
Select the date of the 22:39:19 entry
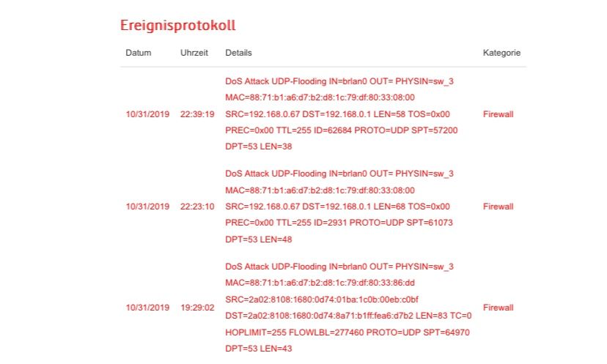[x=147, y=114]
